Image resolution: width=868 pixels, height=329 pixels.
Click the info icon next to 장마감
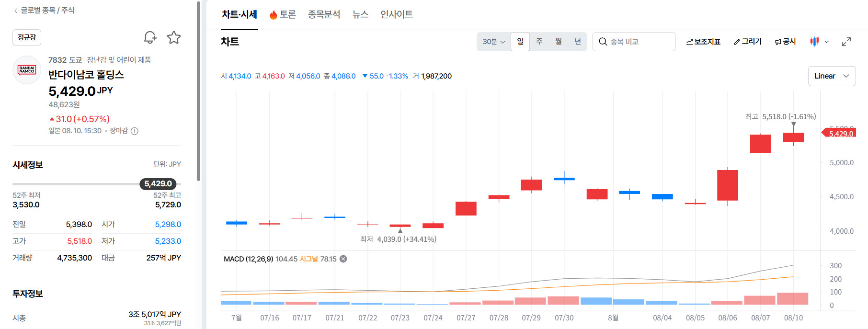(135, 131)
